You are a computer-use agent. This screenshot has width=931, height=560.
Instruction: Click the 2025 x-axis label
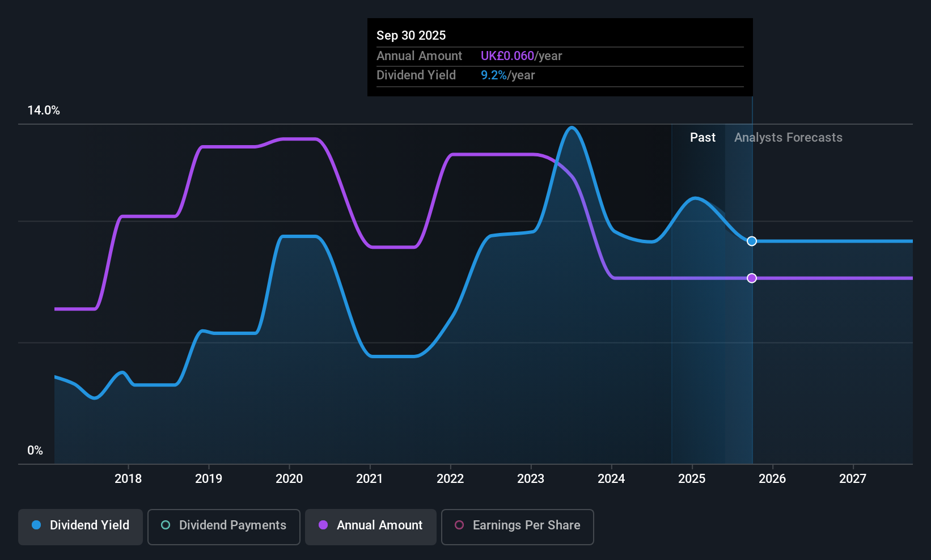pos(692,479)
